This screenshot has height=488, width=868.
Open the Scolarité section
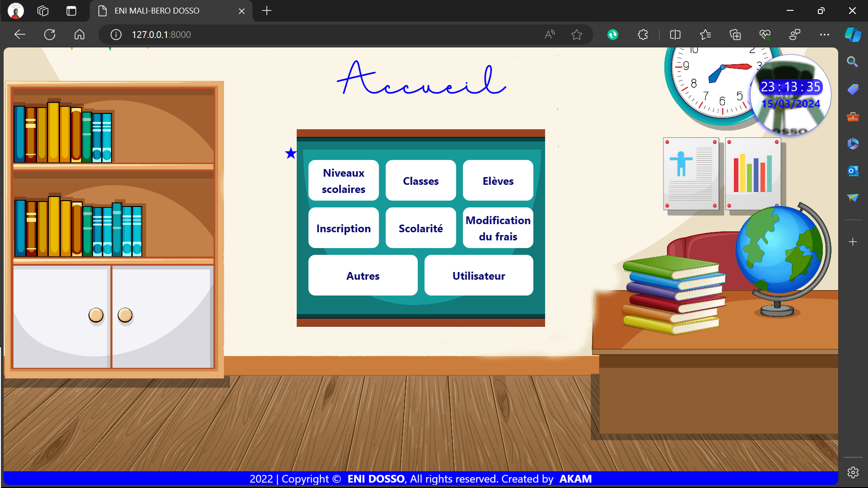point(421,228)
